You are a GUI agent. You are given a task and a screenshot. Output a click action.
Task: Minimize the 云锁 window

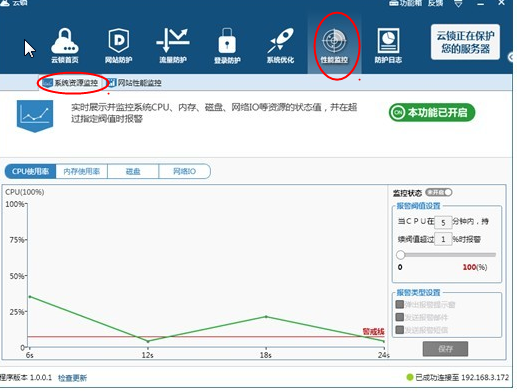[480, 4]
